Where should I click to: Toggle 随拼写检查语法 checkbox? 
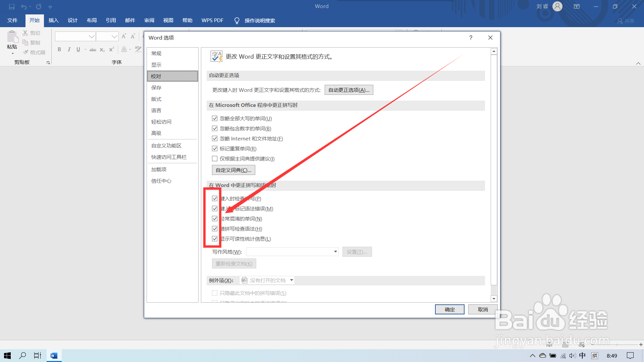(x=215, y=229)
